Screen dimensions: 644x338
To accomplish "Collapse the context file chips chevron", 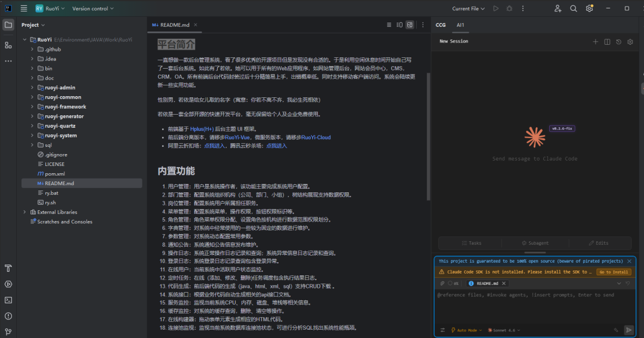I will click(x=618, y=283).
